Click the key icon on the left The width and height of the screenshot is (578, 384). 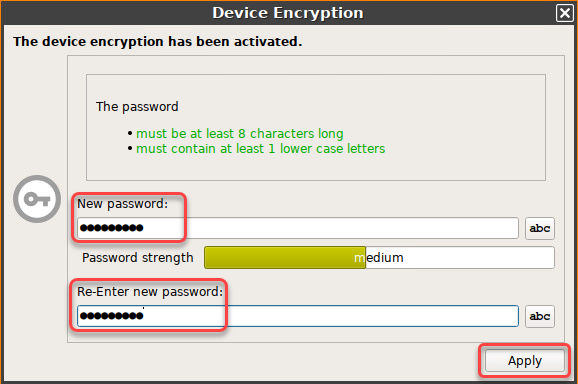[37, 199]
